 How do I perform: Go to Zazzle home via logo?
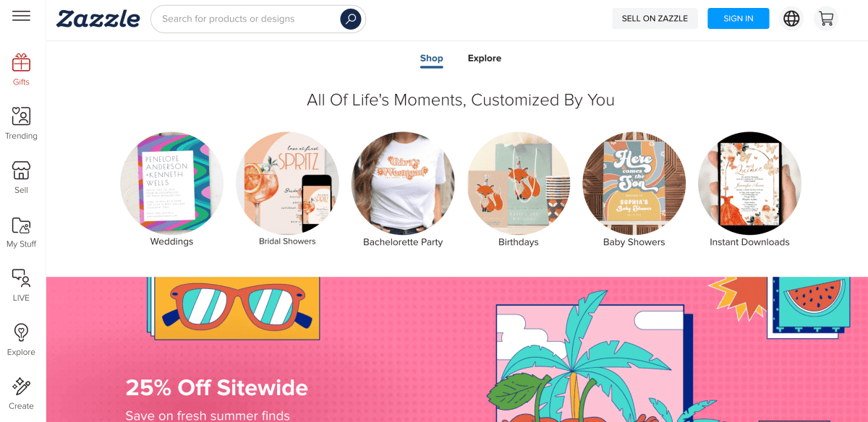coord(98,19)
